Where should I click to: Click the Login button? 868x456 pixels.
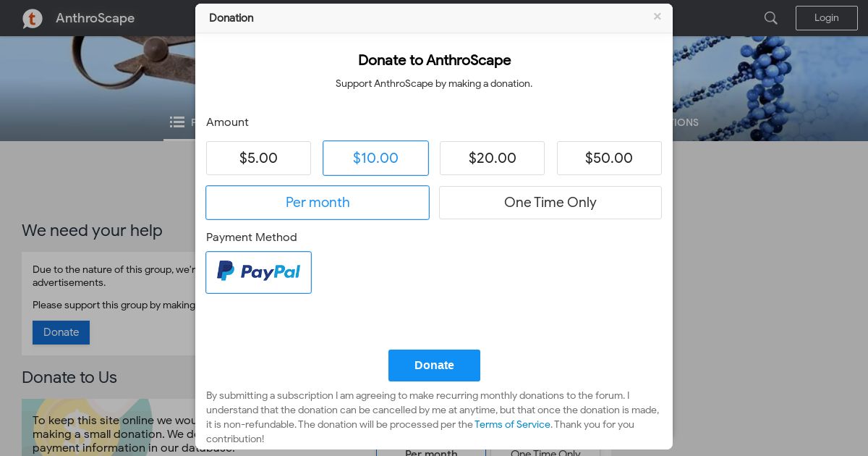(827, 18)
